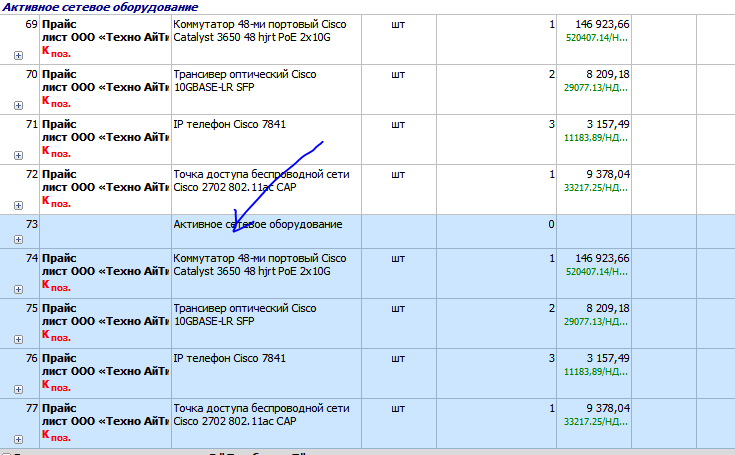Click the 'Активное сетевое оборудование' section header
Image resolution: width=735 pixels, height=455 pixels.
100,7
